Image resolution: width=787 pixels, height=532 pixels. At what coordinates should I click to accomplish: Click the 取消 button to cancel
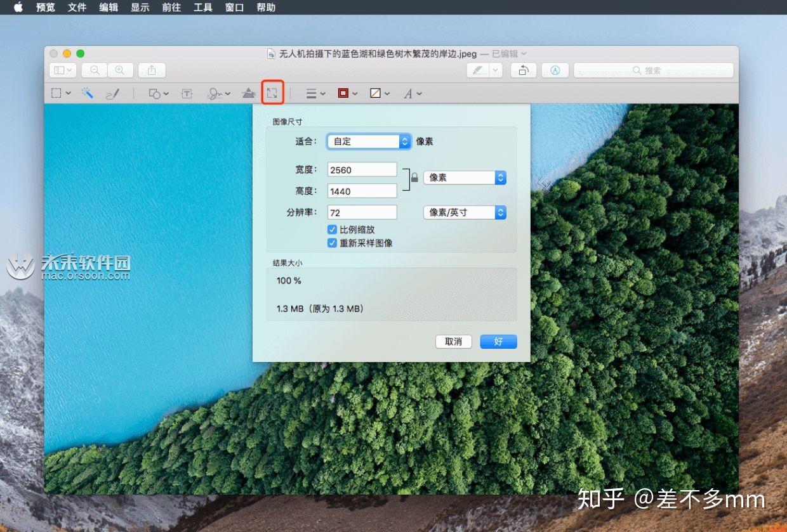(453, 341)
